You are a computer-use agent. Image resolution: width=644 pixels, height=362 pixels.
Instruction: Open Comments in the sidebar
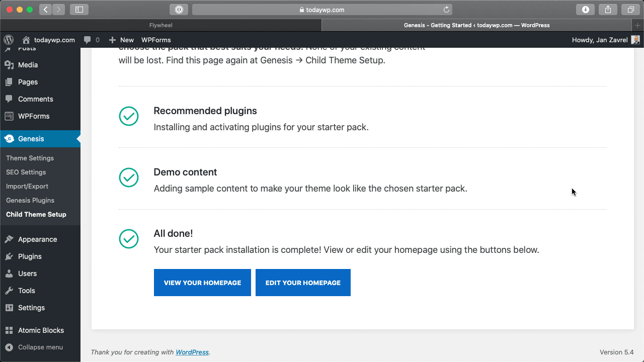(35, 99)
